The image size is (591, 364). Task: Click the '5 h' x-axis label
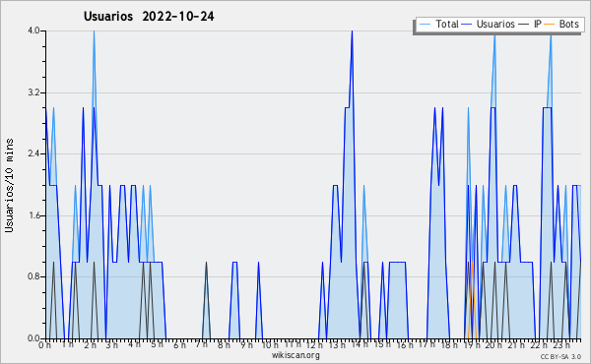[157, 344]
